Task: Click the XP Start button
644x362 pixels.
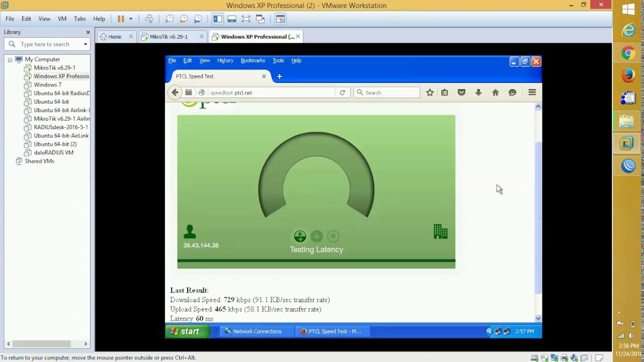Action: 187,331
